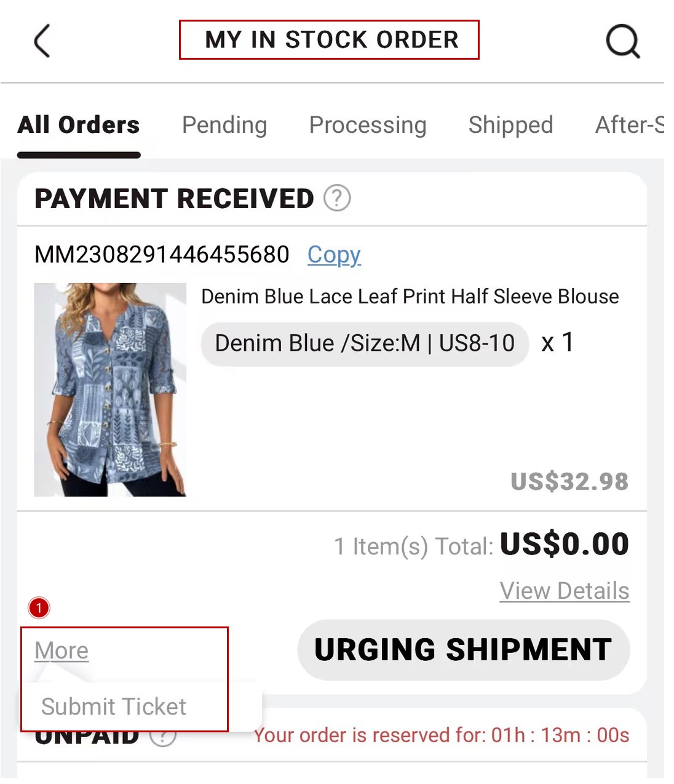Click the My In Stock Order title

click(x=331, y=40)
